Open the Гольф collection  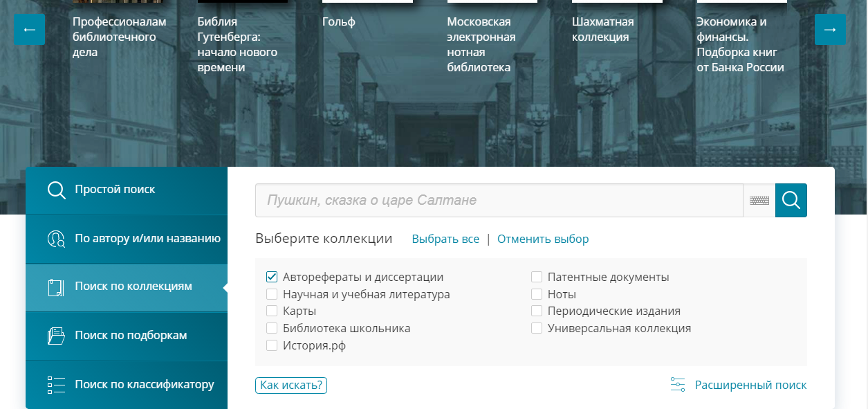pos(339,22)
